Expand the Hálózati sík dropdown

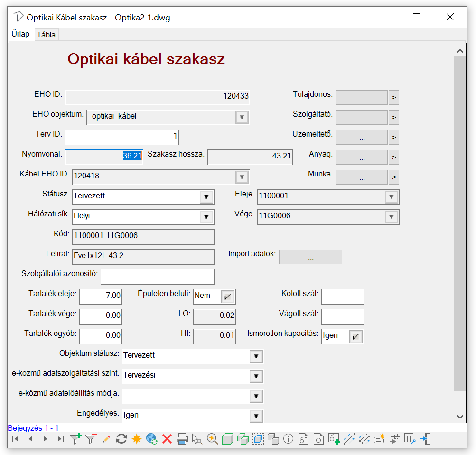click(x=206, y=217)
